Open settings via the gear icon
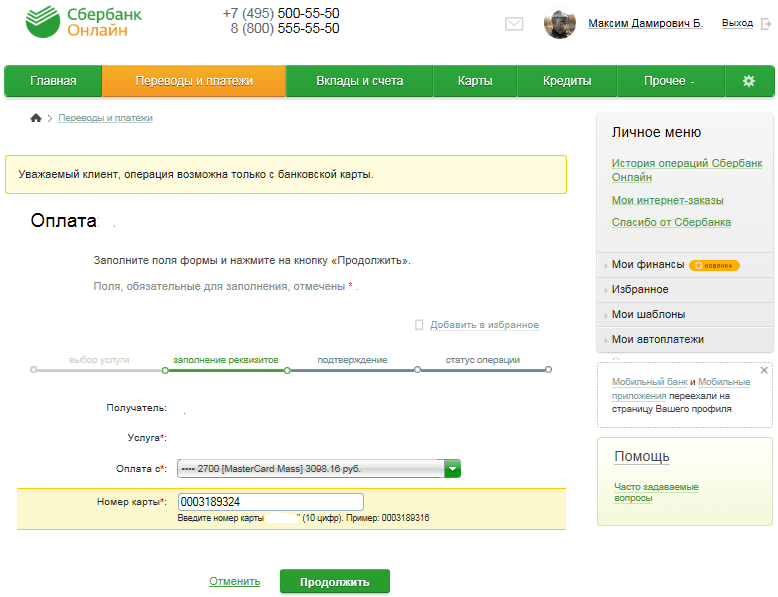778x597 pixels. point(749,81)
